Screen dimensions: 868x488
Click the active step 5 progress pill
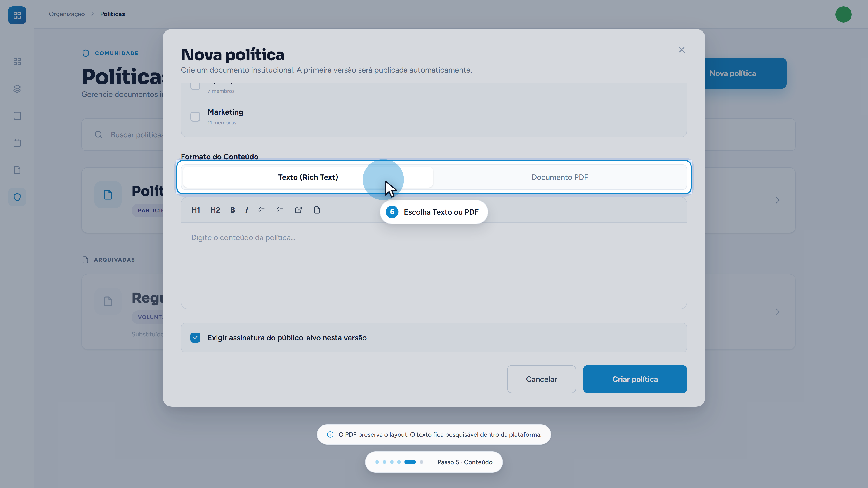[x=410, y=462]
